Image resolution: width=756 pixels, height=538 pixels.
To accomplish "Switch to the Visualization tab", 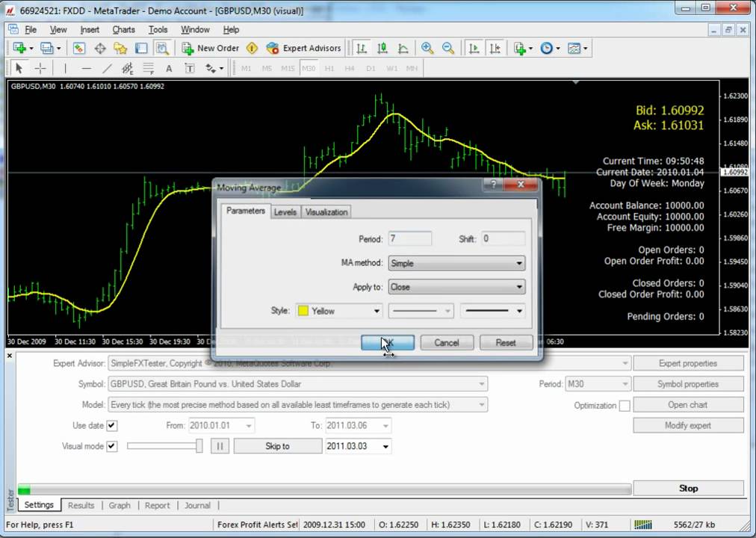I will tap(326, 212).
